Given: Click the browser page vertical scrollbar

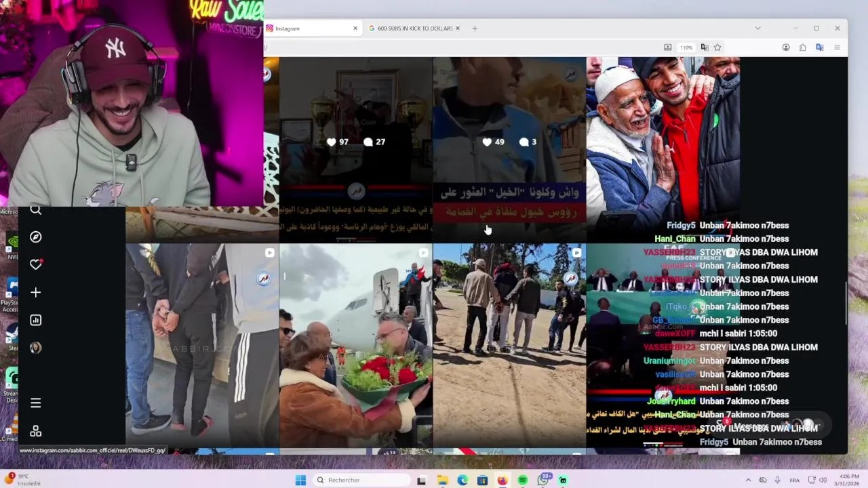Looking at the screenshot, I should coord(846,304).
